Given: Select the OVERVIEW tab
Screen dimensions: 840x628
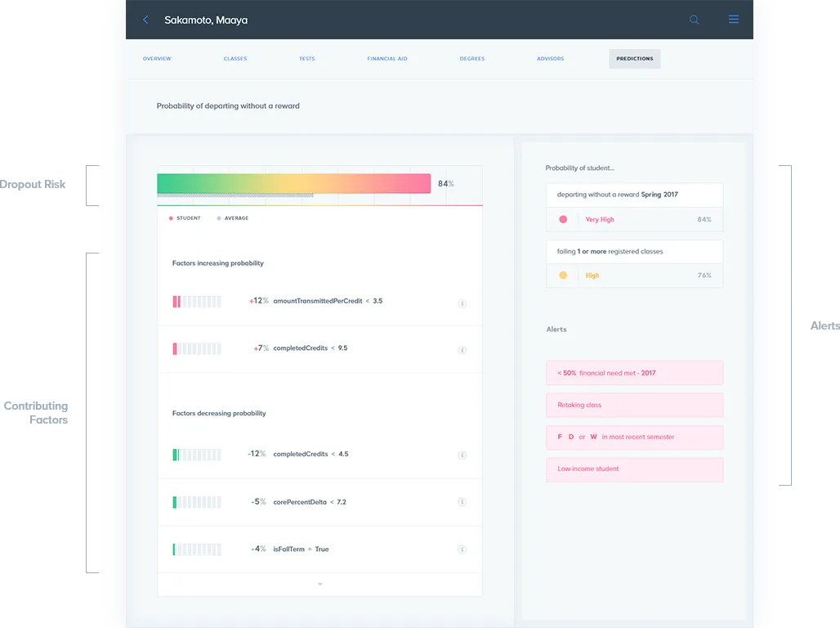Looking at the screenshot, I should (x=154, y=58).
